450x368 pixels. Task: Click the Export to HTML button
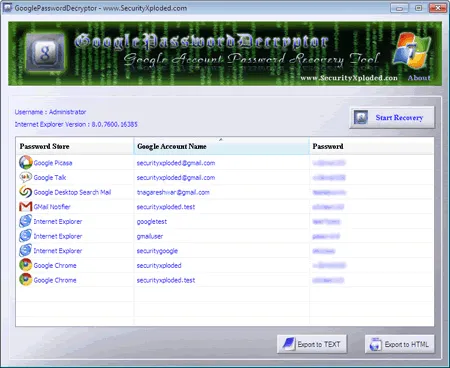point(400,344)
